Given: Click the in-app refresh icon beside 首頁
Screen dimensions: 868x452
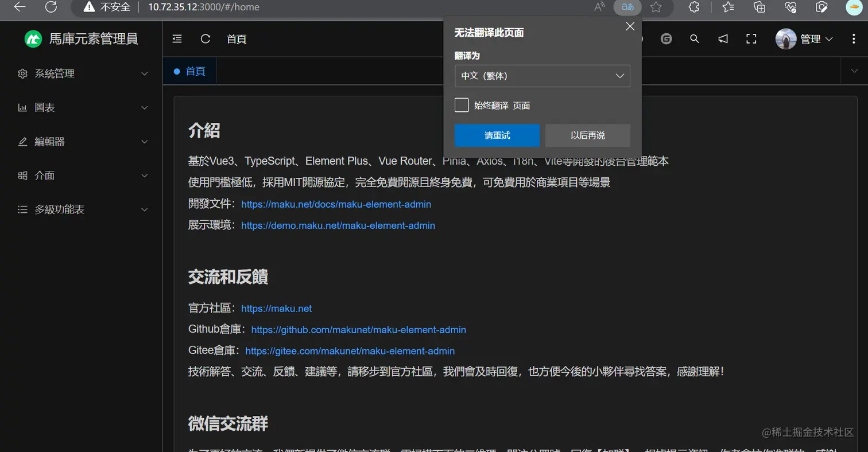Looking at the screenshot, I should [x=206, y=39].
